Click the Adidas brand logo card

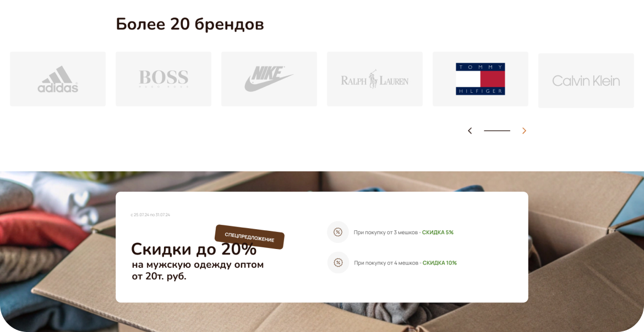[x=58, y=79]
